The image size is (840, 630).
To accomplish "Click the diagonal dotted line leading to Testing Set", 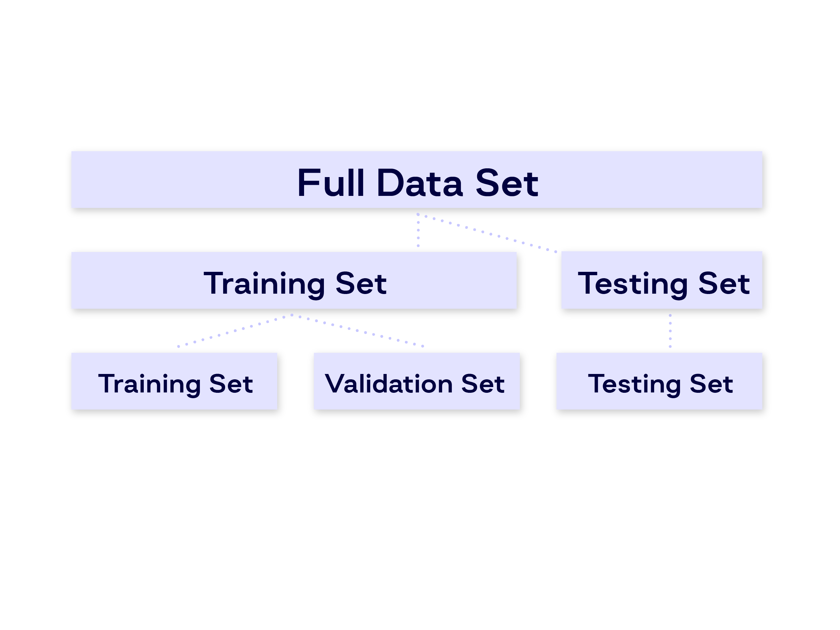I will coord(487,233).
